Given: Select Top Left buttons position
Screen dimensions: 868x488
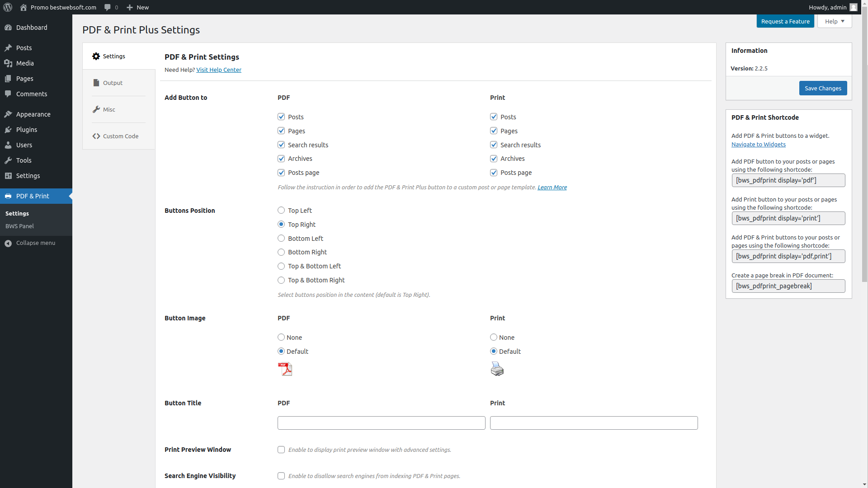Looking at the screenshot, I should tap(281, 210).
